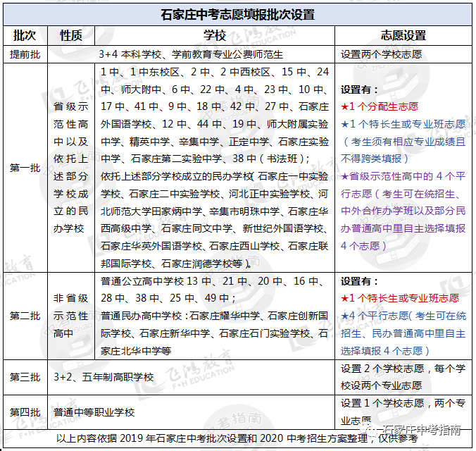Screen dimensions: 476x451
Task: Click the school list line starting 1 中、1 中东校区
Action: pos(215,72)
